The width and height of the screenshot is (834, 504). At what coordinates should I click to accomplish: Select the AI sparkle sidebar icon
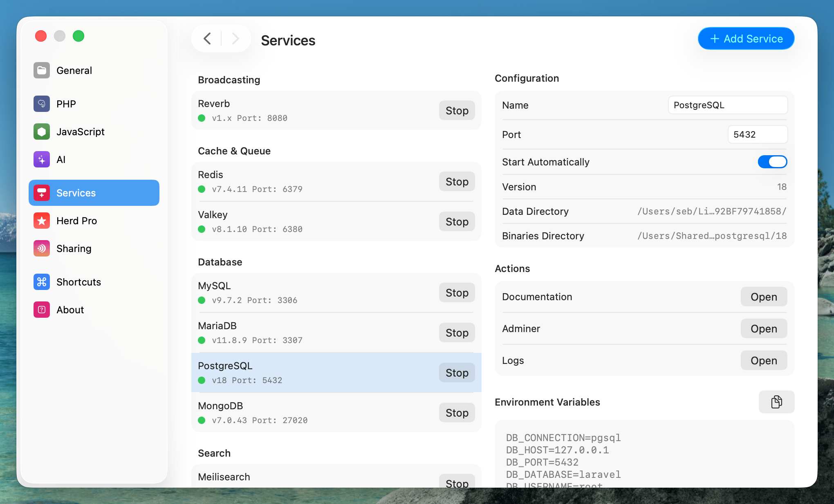coord(42,159)
